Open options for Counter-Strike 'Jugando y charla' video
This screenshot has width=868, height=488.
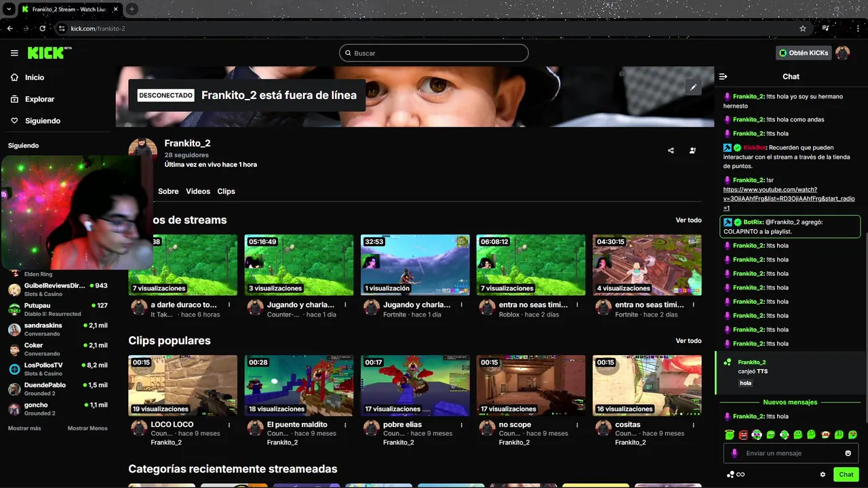point(345,305)
